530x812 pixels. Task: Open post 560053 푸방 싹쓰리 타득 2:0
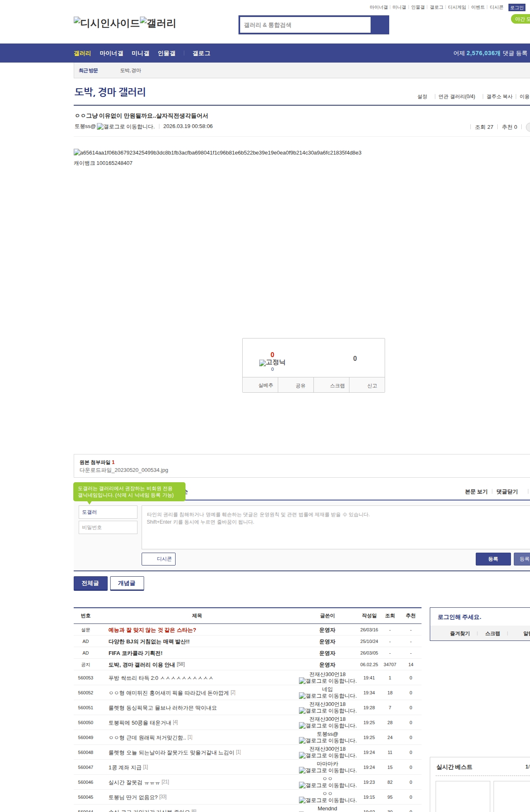[x=161, y=678]
